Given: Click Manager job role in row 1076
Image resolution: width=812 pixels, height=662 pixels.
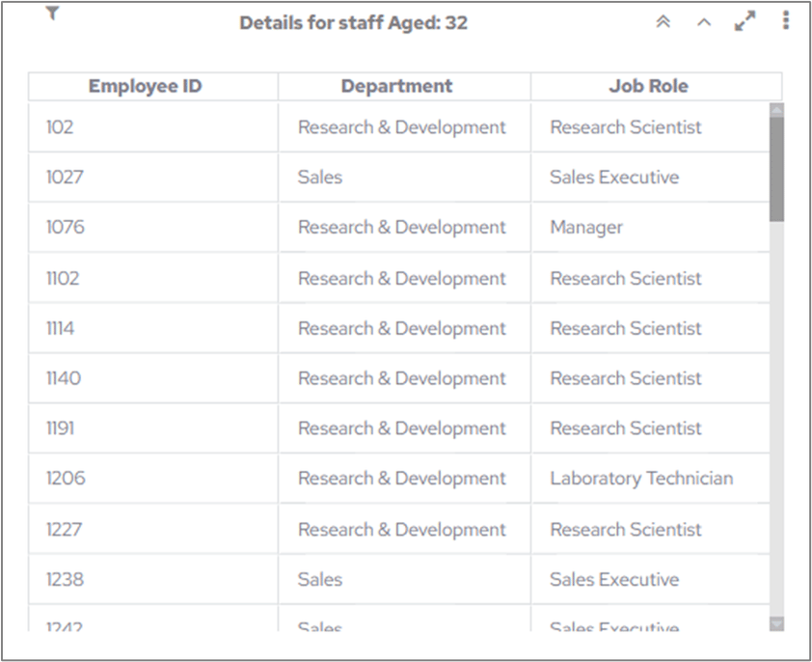Looking at the screenshot, I should (586, 227).
